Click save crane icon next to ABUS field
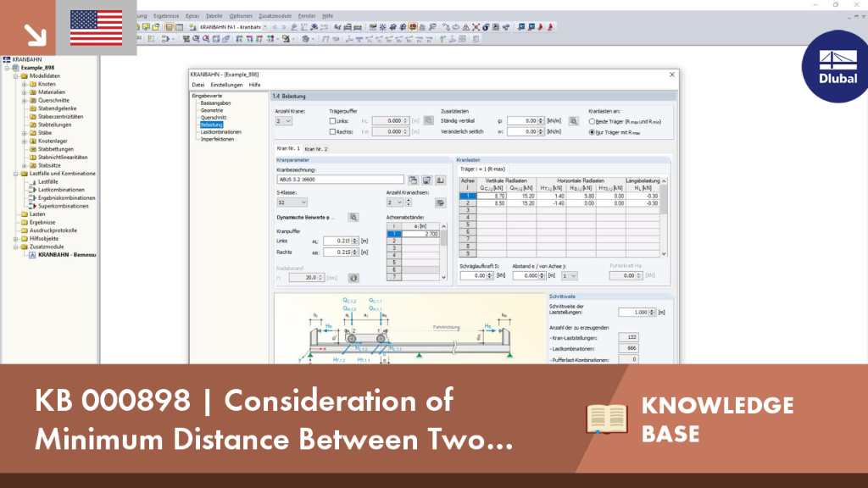The height and width of the screenshot is (488, 868). [x=427, y=180]
